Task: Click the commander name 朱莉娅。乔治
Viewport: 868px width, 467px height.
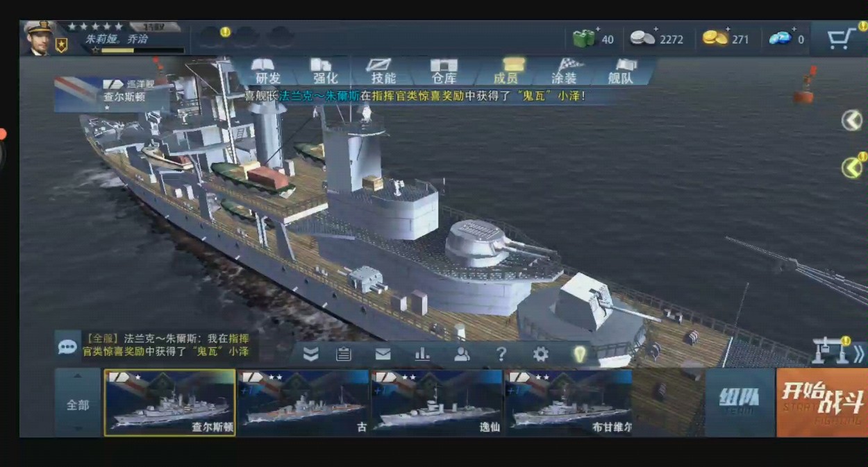Action: pos(116,40)
